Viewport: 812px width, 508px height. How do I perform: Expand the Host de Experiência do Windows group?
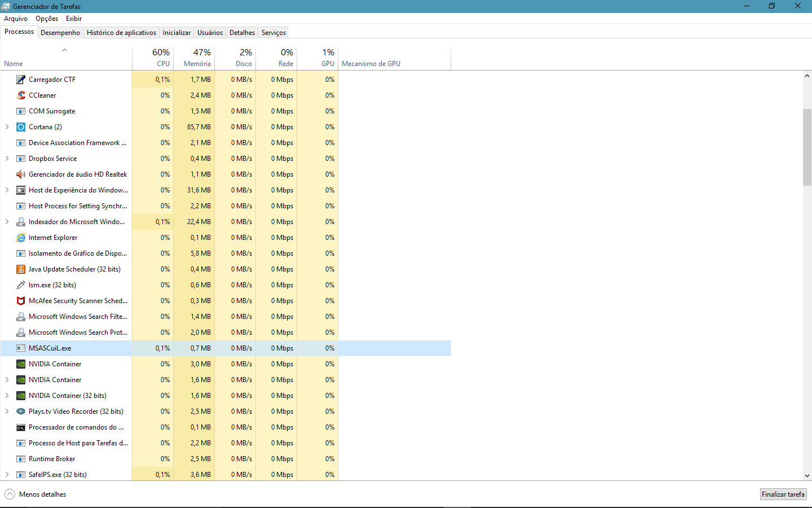pos(7,190)
